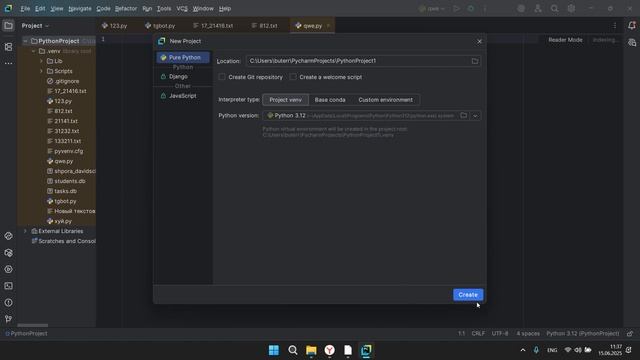Select Django project type
The width and height of the screenshot is (640, 360).
point(178,77)
